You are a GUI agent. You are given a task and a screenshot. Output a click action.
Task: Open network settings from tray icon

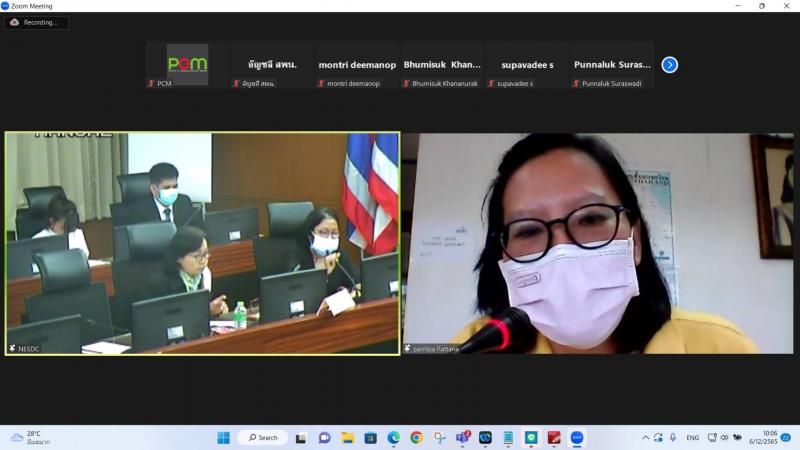(712, 438)
